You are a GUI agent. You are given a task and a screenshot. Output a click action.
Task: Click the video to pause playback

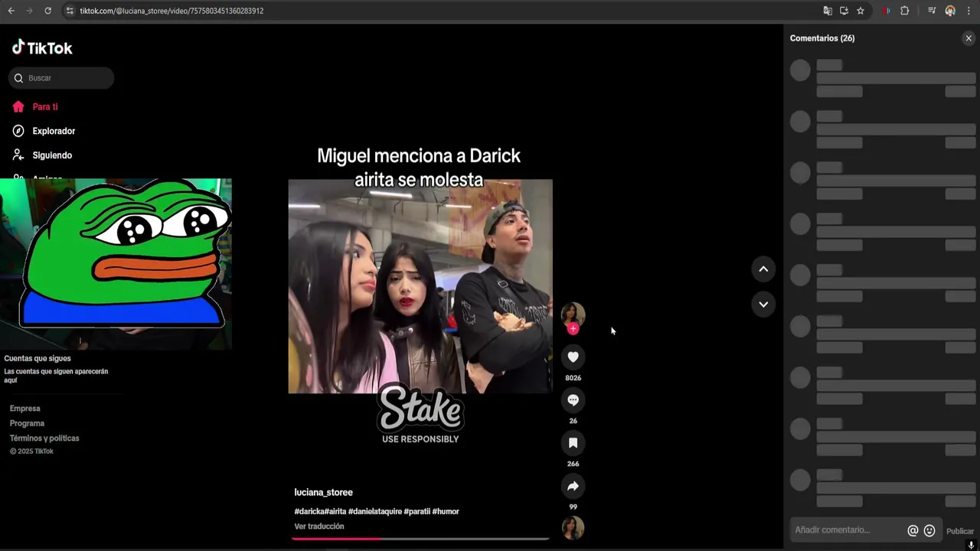tap(420, 286)
